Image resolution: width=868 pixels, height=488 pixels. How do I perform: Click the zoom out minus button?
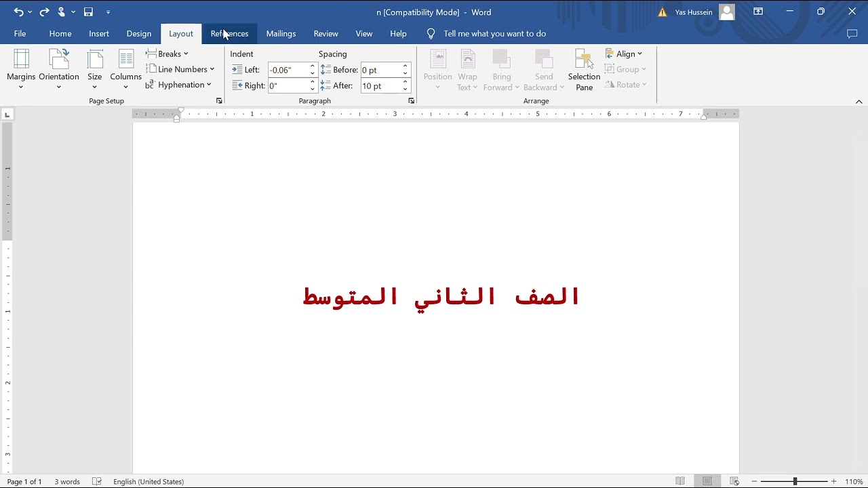tap(754, 481)
